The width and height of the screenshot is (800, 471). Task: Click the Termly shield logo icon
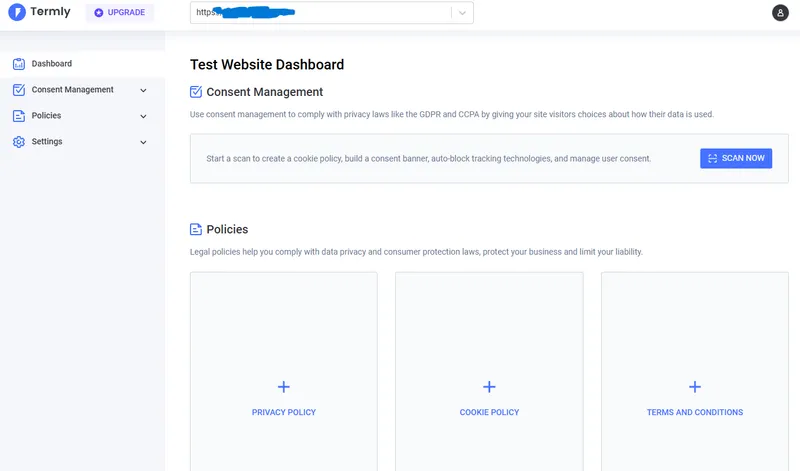[17, 12]
